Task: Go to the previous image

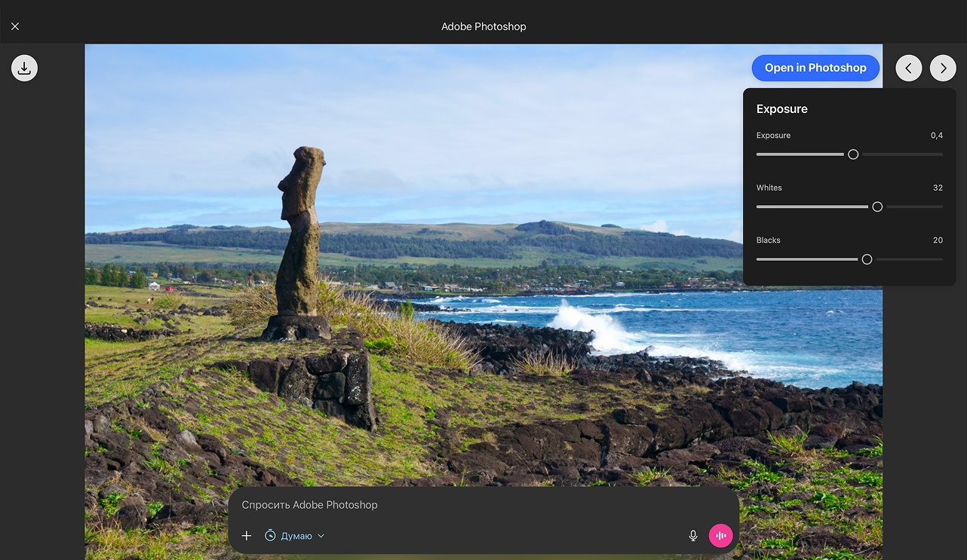Action: pos(908,69)
